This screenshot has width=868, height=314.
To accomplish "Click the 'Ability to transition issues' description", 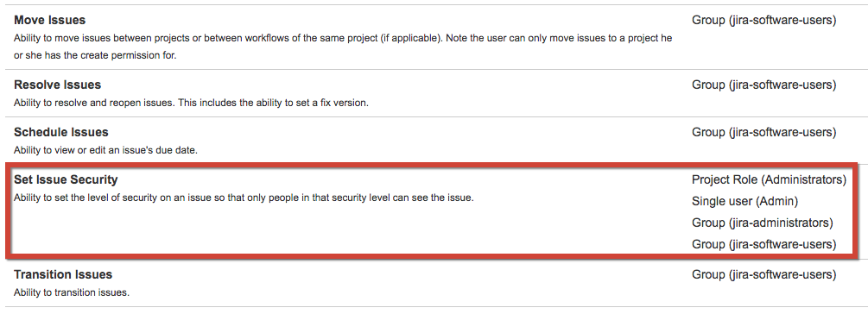I will [72, 292].
